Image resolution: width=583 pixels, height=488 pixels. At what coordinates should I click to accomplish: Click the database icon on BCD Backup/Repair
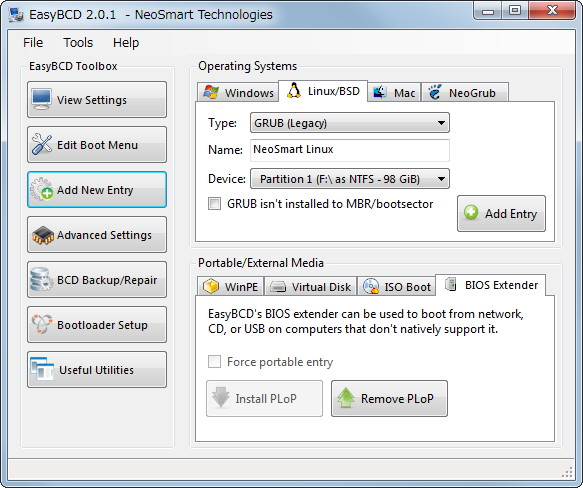41,279
